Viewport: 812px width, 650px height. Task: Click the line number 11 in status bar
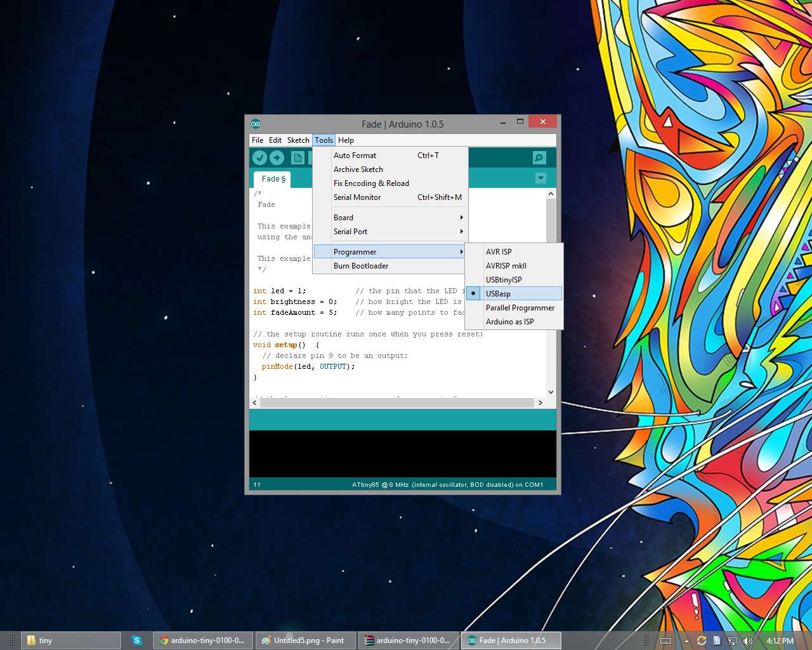point(257,485)
